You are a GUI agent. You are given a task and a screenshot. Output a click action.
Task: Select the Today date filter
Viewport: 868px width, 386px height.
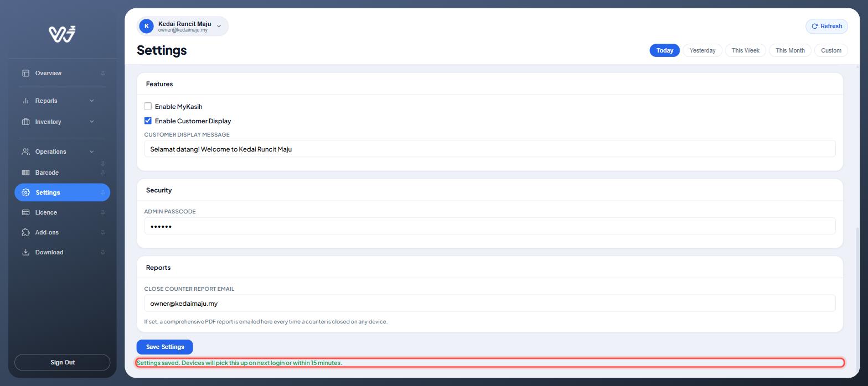click(x=664, y=50)
